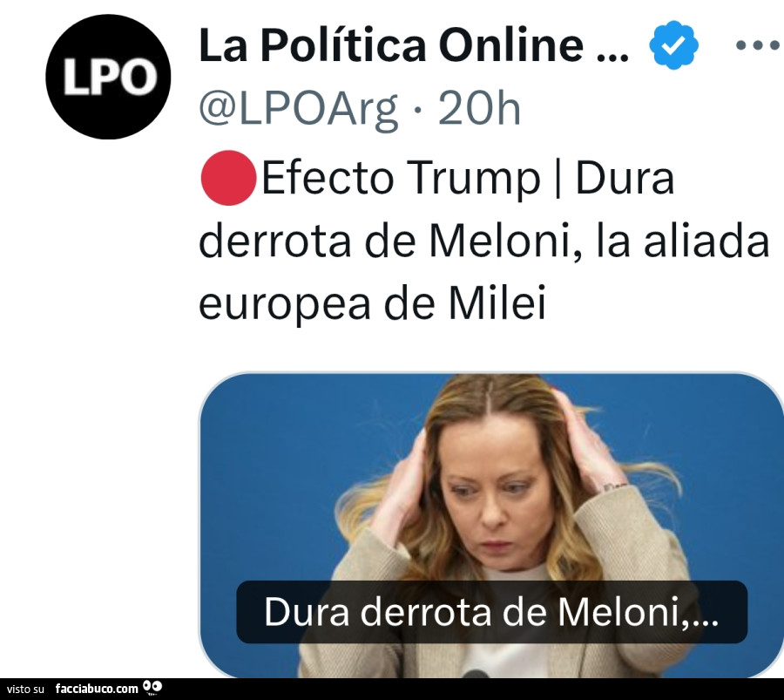Select the word "Dura" in first line
Viewport: 784px width, 700px height.
(x=625, y=178)
